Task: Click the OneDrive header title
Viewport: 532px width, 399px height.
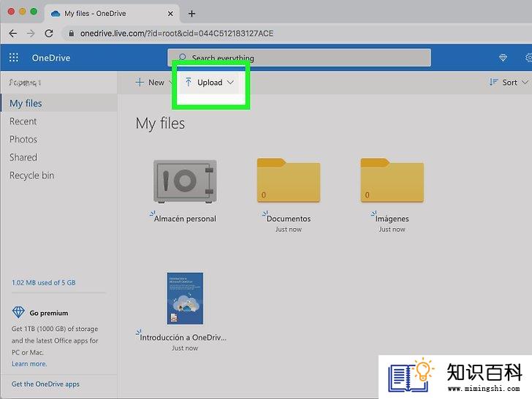Action: tap(51, 58)
